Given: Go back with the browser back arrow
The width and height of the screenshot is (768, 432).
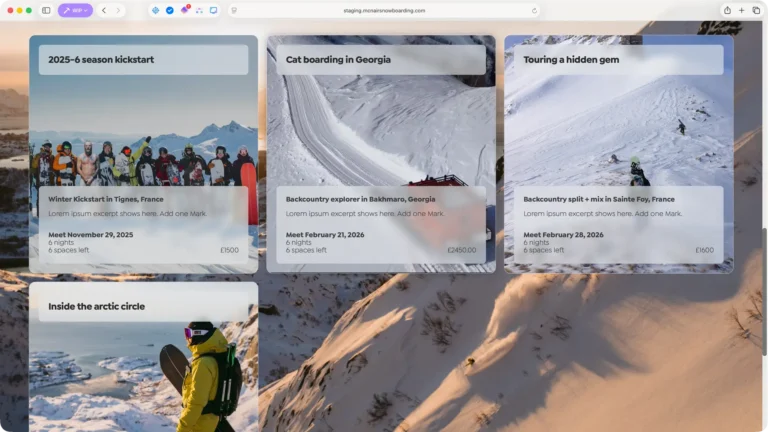Looking at the screenshot, I should [103, 10].
